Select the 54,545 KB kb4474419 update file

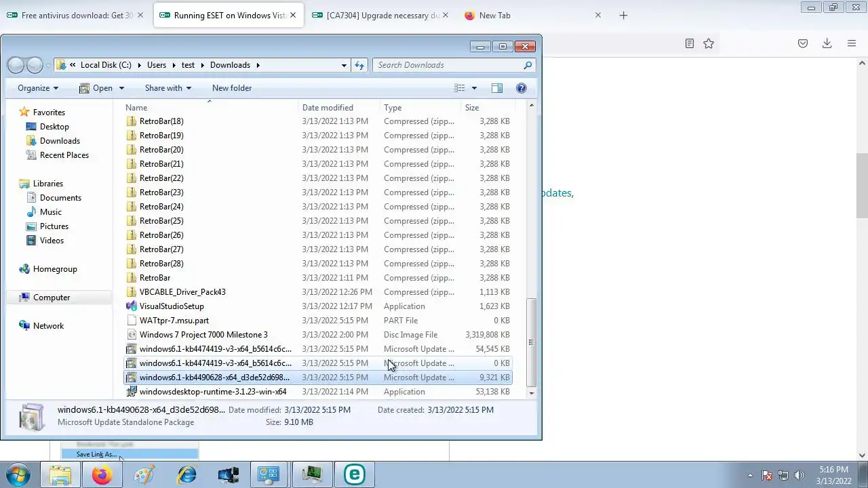coord(317,349)
